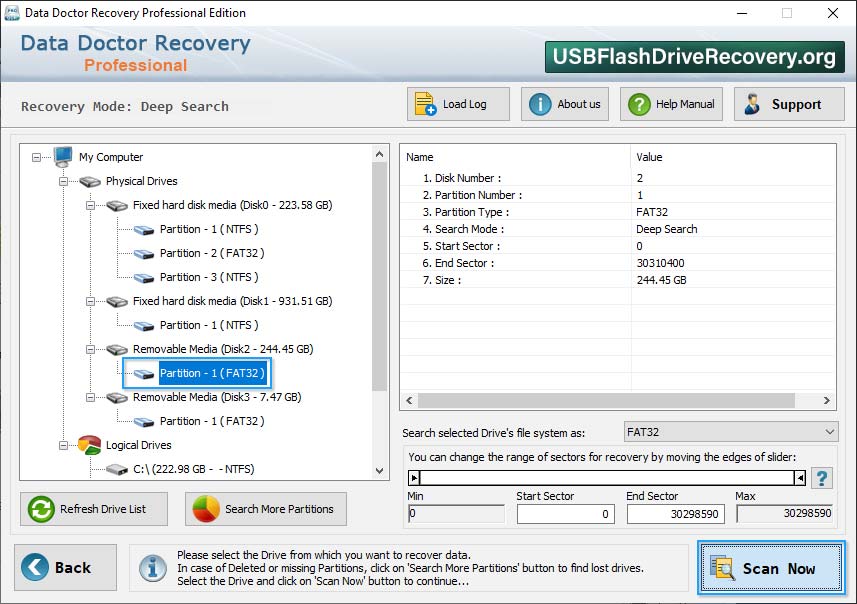This screenshot has height=604, width=857.
Task: Click the Name column header
Action: (x=515, y=157)
